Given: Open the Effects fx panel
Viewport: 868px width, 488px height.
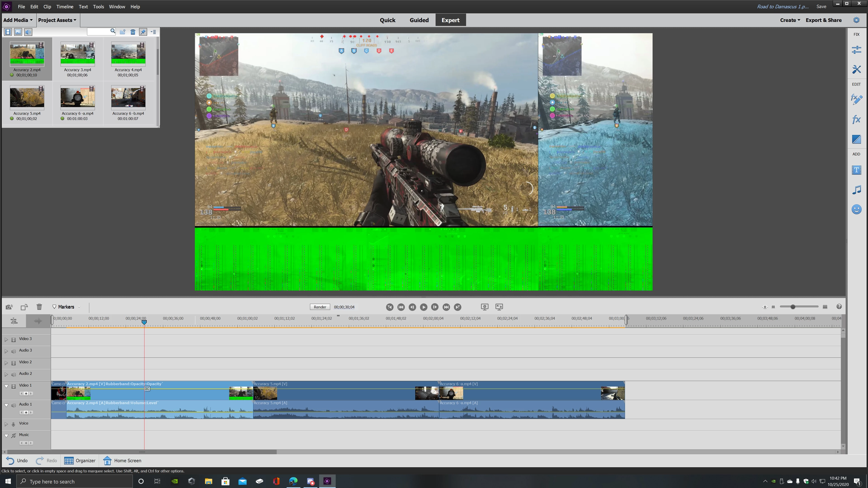Looking at the screenshot, I should click(x=856, y=120).
